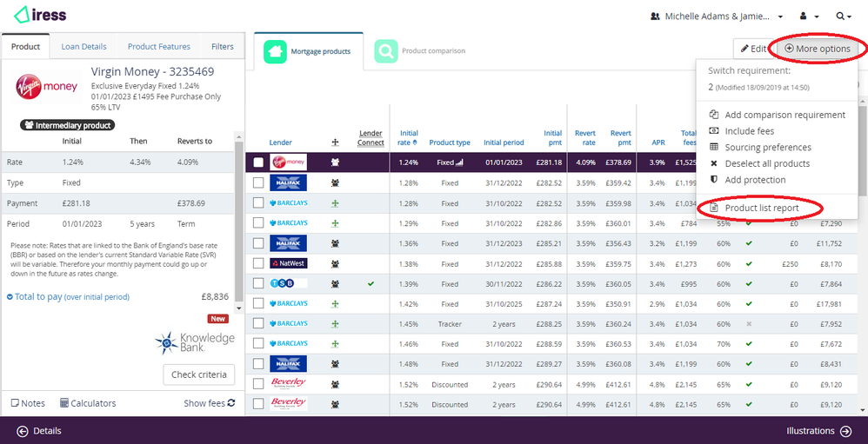Click the green tick in the NatWest row
The width and height of the screenshot is (868, 444).
coord(749,264)
